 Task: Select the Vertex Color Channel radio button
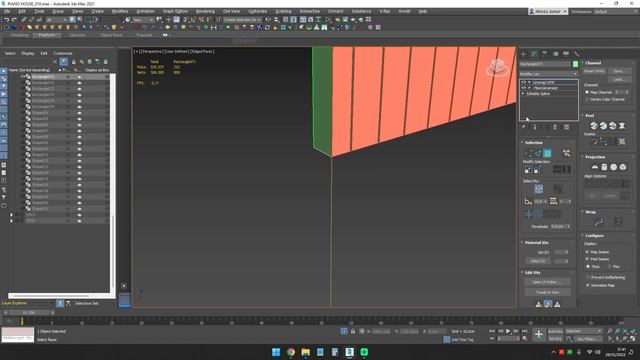(587, 99)
